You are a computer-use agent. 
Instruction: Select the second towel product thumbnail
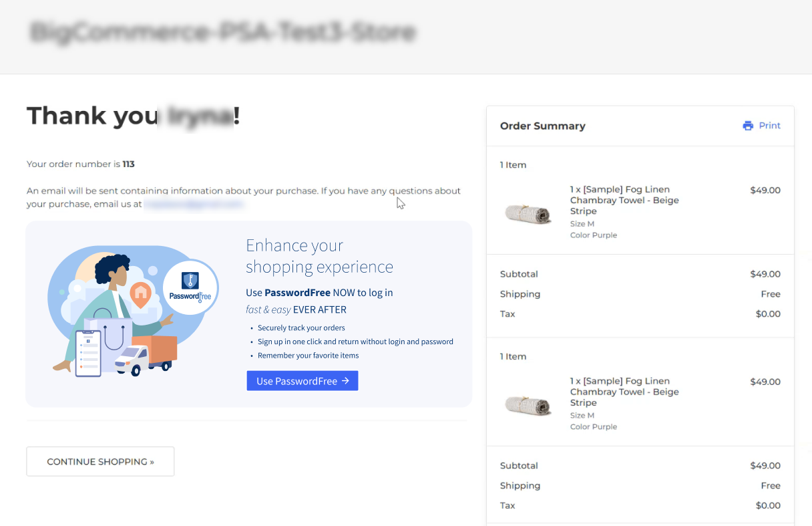tap(528, 405)
